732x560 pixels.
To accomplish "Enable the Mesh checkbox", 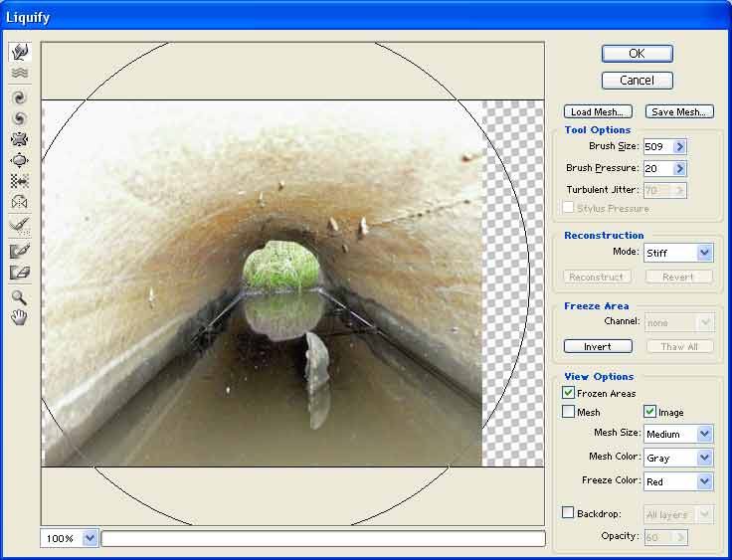I will [x=569, y=412].
